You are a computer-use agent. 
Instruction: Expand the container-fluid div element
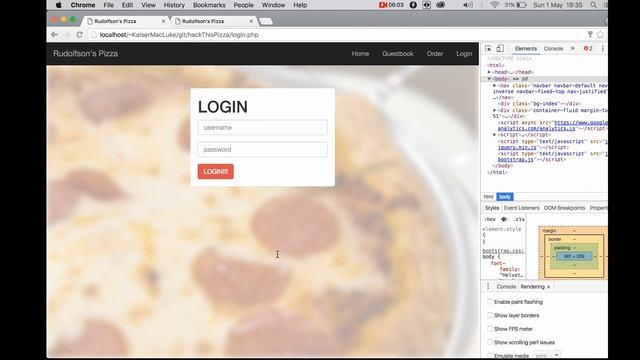click(x=495, y=110)
